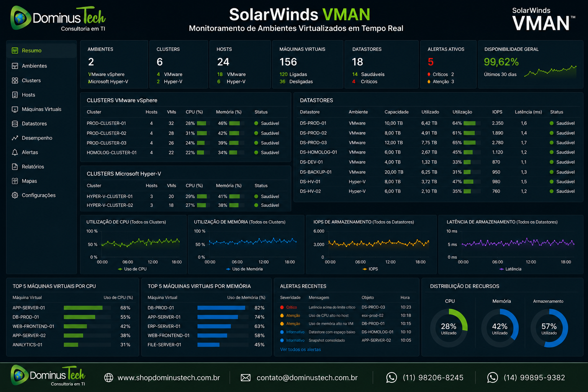Viewport: 588px width, 392px height.
Task: Click phone number (11) 98206-8245
Action: (x=433, y=378)
